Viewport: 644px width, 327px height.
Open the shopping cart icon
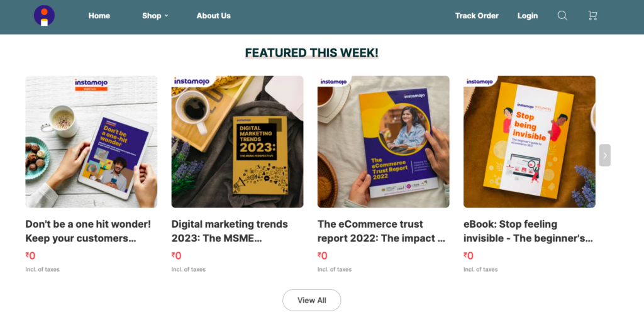(592, 16)
